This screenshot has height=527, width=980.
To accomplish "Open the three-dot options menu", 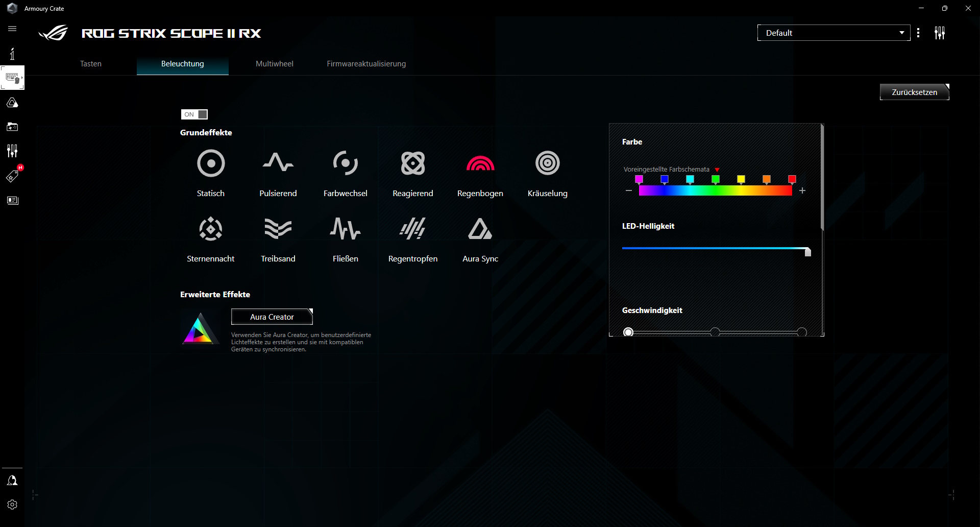I will 918,32.
